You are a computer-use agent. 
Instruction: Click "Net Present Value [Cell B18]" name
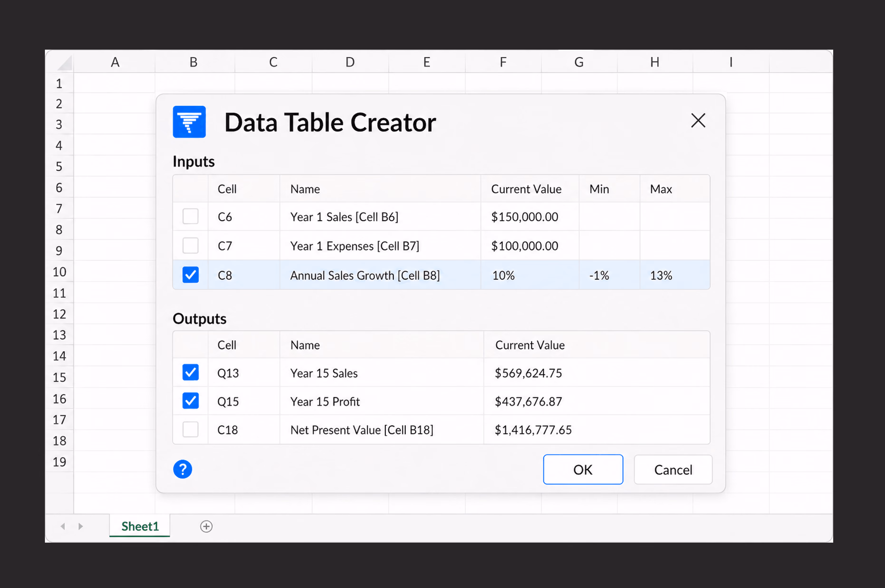click(362, 430)
